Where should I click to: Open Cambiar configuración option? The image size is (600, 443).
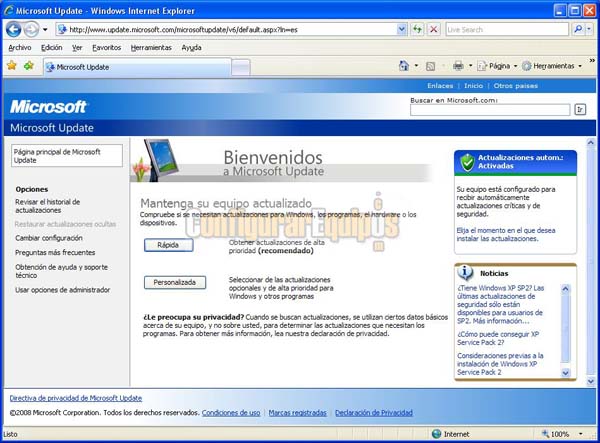coord(49,238)
